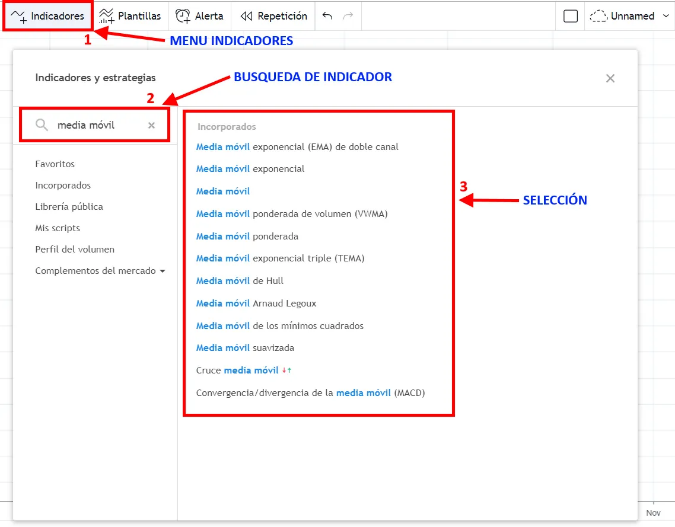Screen dimensions: 675x527
Task: Select Cruce media móvil strategy
Action: coord(244,370)
